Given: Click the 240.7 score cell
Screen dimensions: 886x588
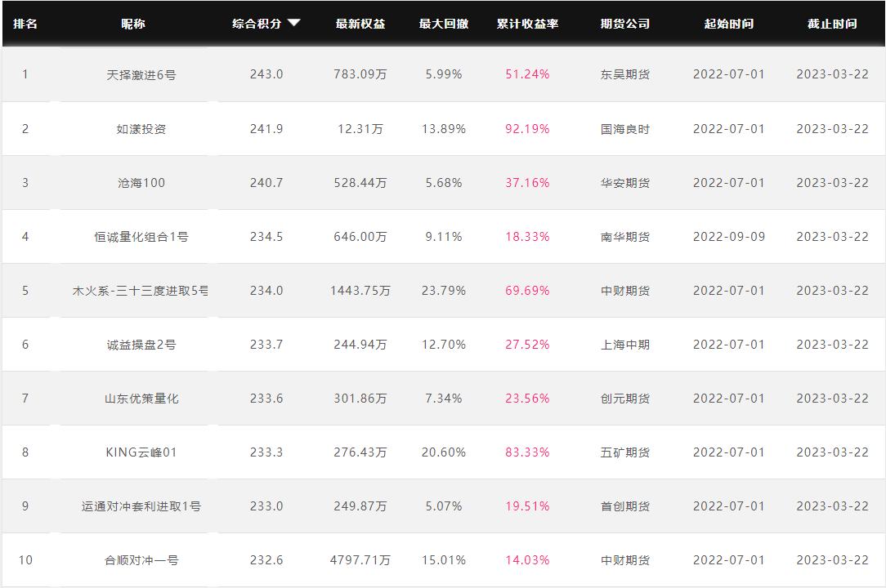Looking at the screenshot, I should pos(266,183).
